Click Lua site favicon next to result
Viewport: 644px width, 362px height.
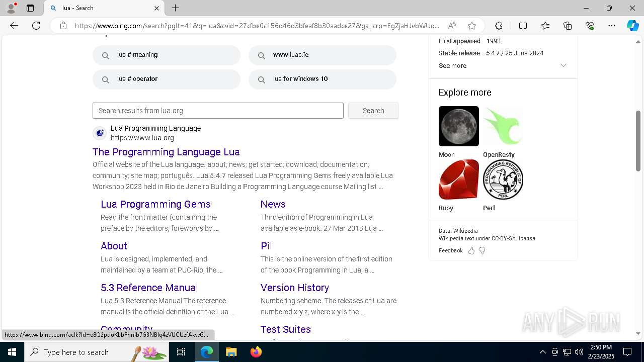[100, 133]
